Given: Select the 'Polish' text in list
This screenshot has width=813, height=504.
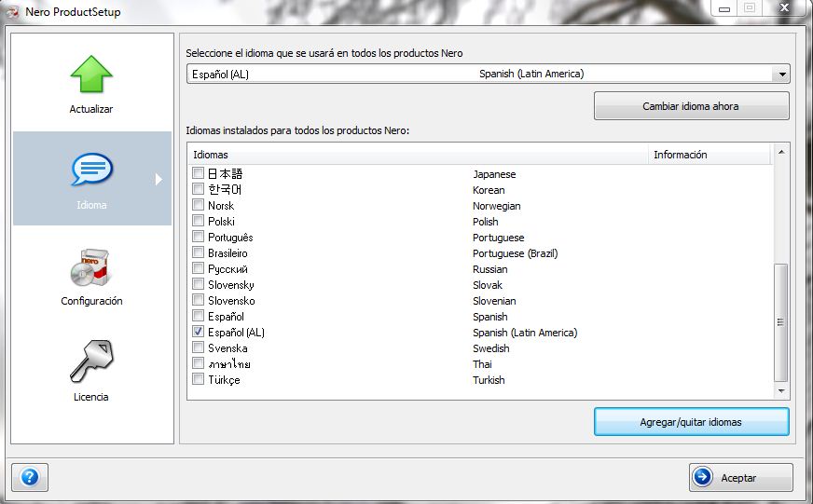Looking at the screenshot, I should click(486, 222).
